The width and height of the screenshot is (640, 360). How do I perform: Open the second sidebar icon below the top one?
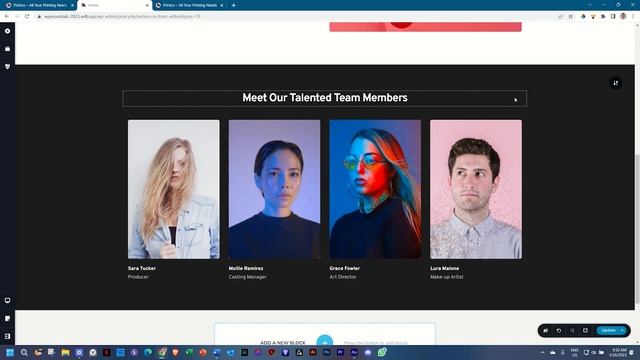7,49
